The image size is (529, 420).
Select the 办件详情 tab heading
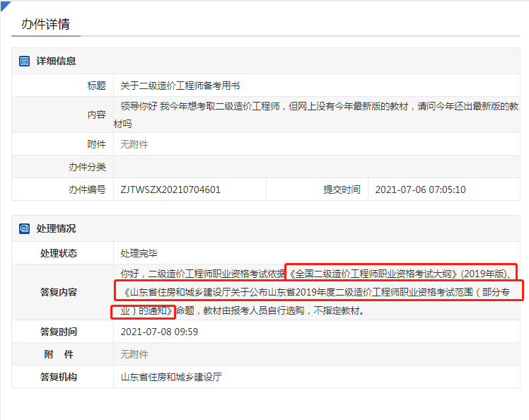pos(45,23)
